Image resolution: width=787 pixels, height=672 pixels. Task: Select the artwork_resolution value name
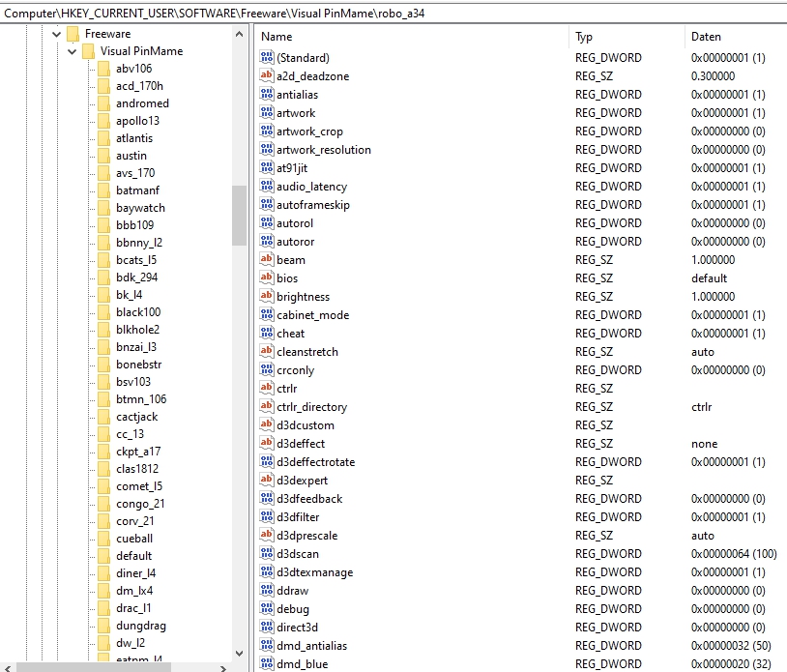pos(324,150)
